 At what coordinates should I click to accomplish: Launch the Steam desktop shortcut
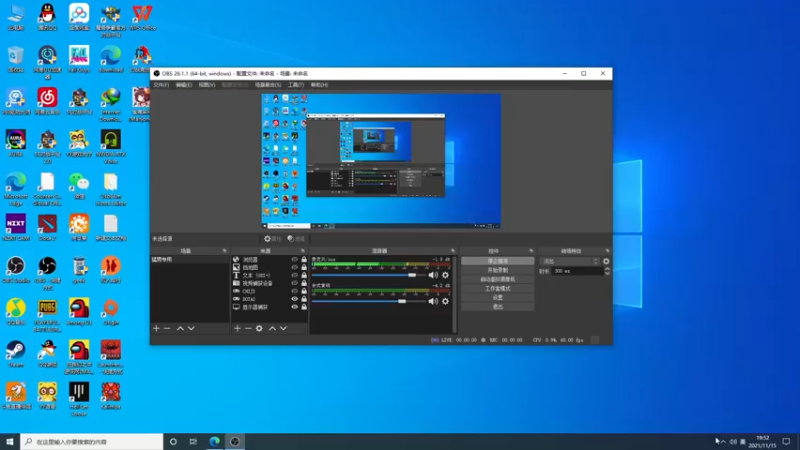tap(16, 354)
